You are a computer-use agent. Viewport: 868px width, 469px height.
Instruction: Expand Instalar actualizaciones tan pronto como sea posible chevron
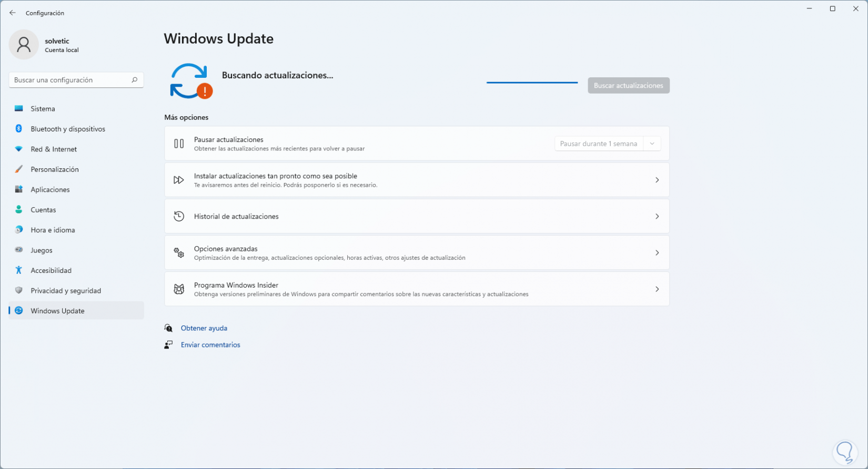tap(657, 180)
